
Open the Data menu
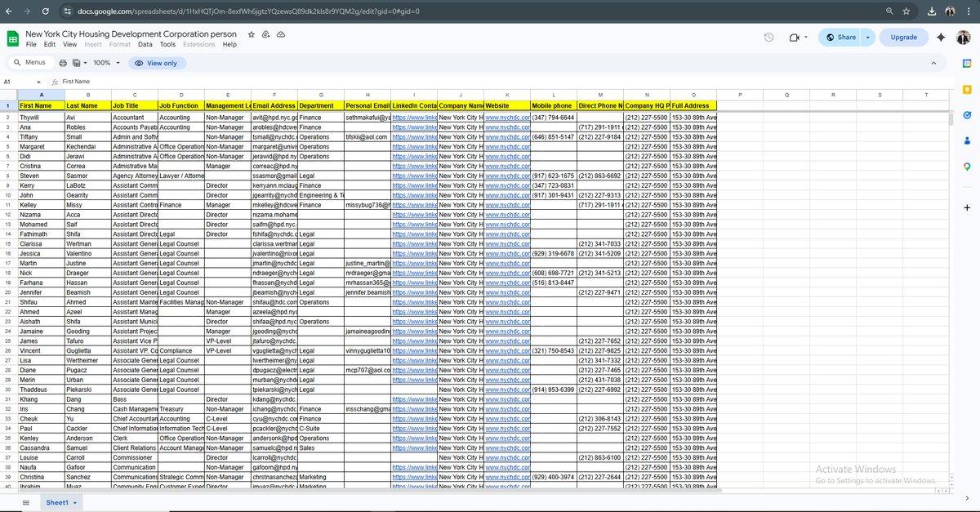[145, 44]
